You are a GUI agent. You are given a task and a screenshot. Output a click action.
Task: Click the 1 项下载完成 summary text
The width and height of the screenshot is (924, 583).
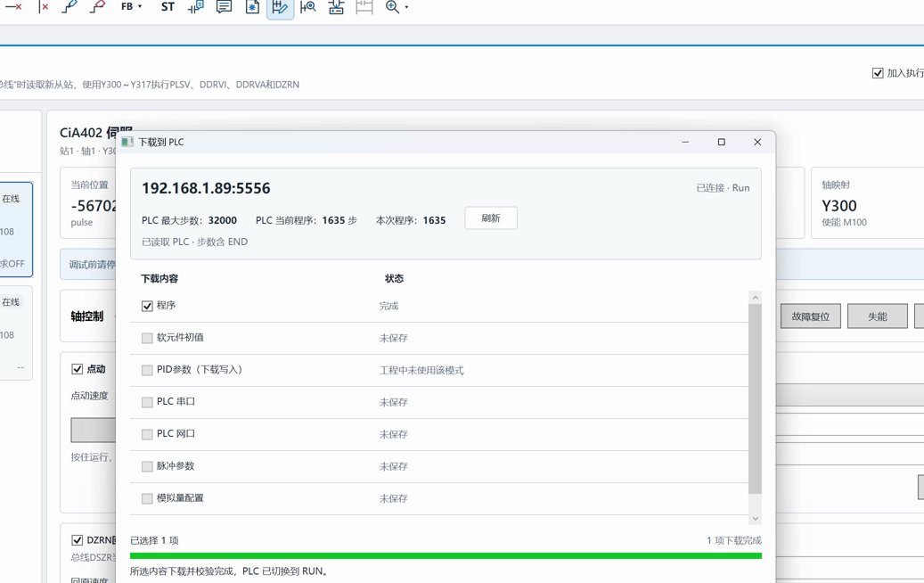[x=734, y=540]
